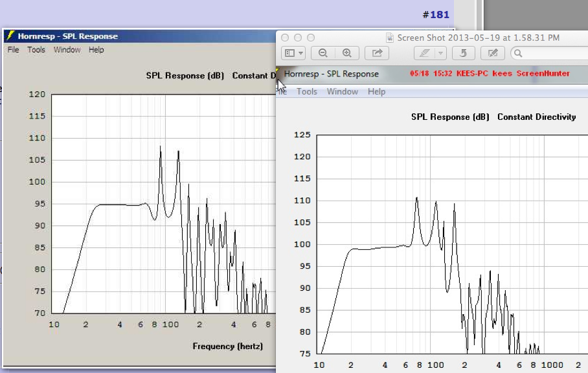Zoom Preview window with third traffic button
The image size is (588, 373).
click(x=311, y=38)
